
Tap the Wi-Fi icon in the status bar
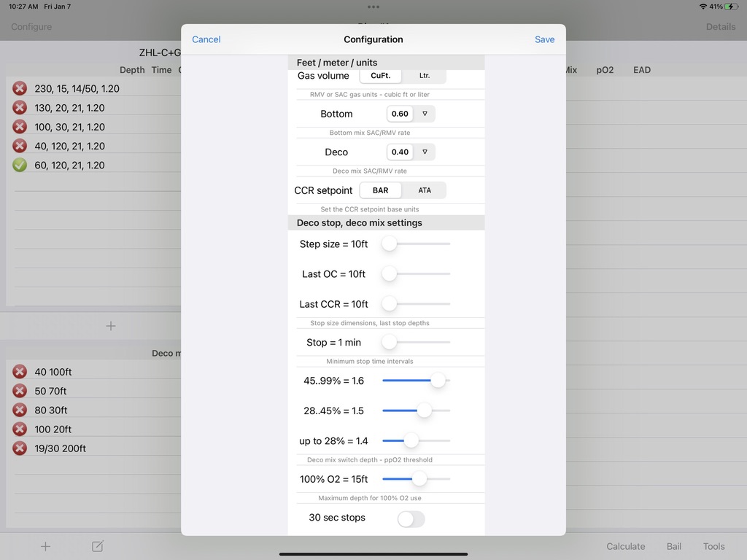coord(703,7)
